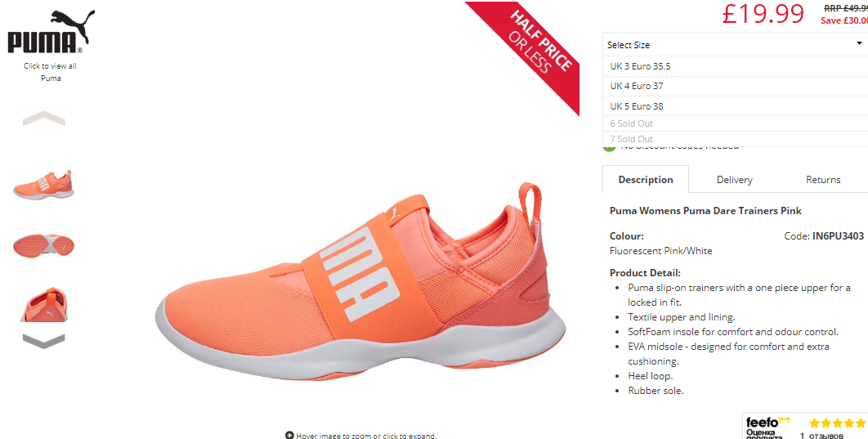Show previous thumbnails with up chevron
This screenshot has height=439, width=868.
tap(44, 118)
